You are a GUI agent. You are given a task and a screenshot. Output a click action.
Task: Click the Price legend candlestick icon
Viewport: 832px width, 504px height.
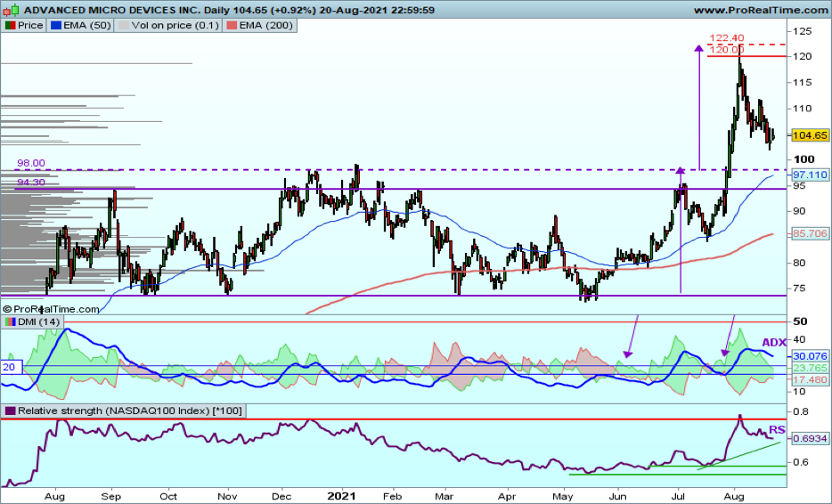pos(10,26)
